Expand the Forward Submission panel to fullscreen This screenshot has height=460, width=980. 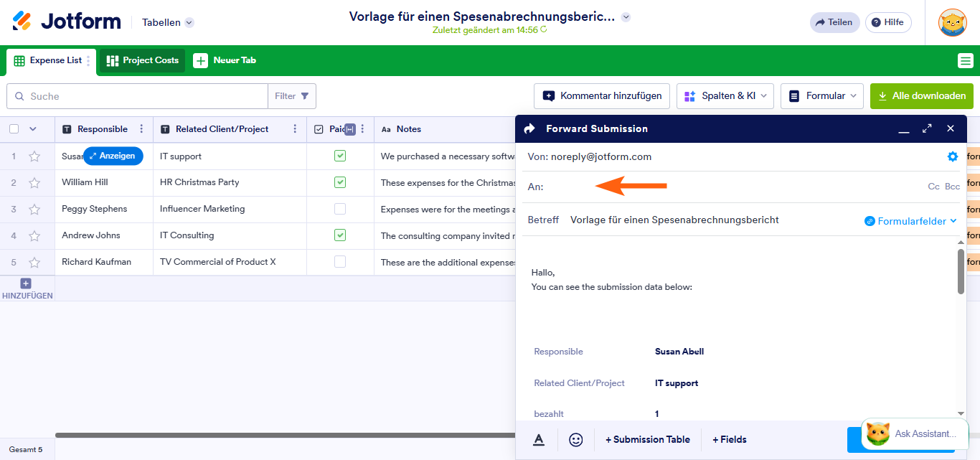click(x=926, y=128)
